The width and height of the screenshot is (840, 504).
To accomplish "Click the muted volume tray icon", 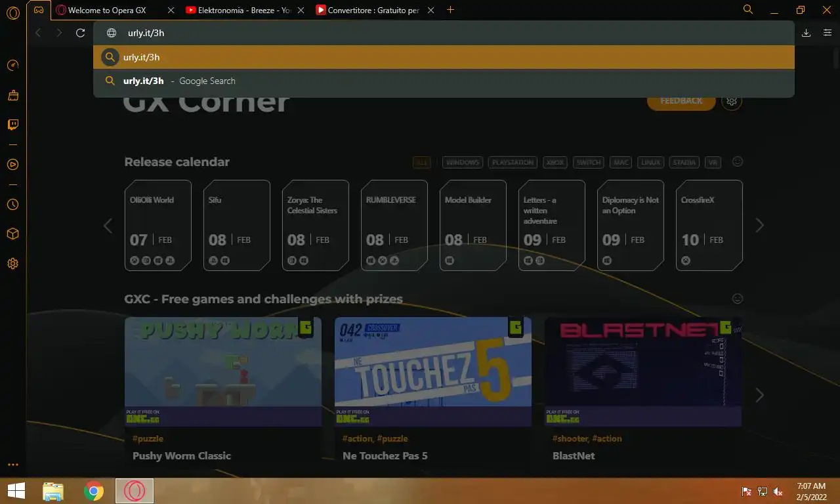I will [x=778, y=492].
